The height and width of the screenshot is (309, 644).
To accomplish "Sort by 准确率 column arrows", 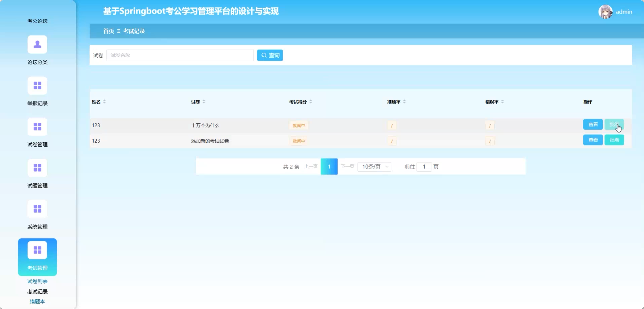I will point(404,102).
